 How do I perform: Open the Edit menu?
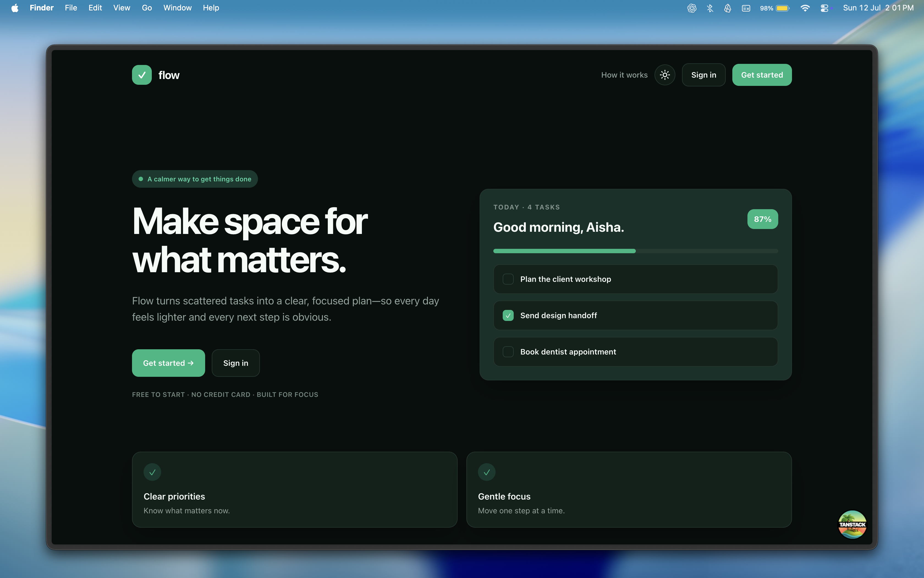(95, 8)
